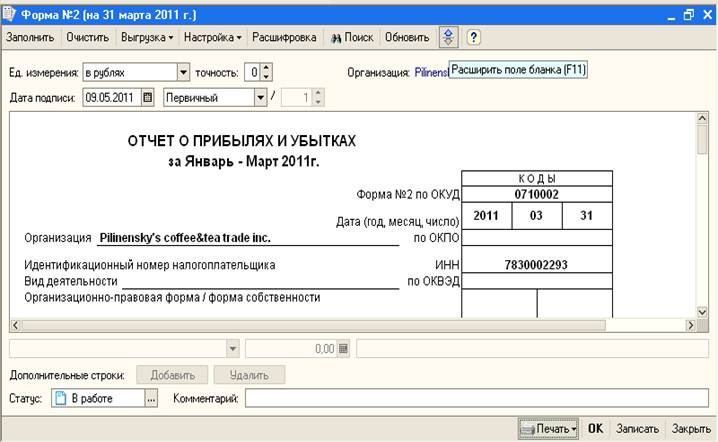Click the calculator icon beside 0,00 field
This screenshot has width=718, height=442.
(343, 349)
